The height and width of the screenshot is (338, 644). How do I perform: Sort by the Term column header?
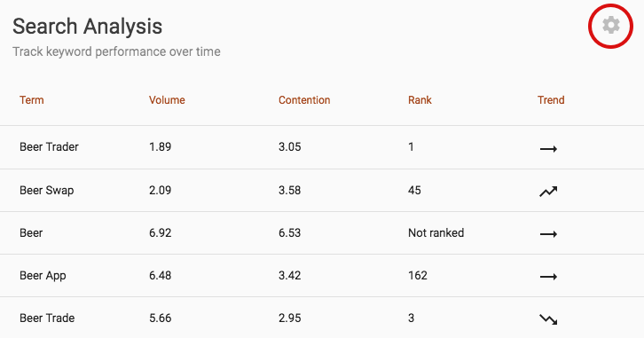coord(32,100)
